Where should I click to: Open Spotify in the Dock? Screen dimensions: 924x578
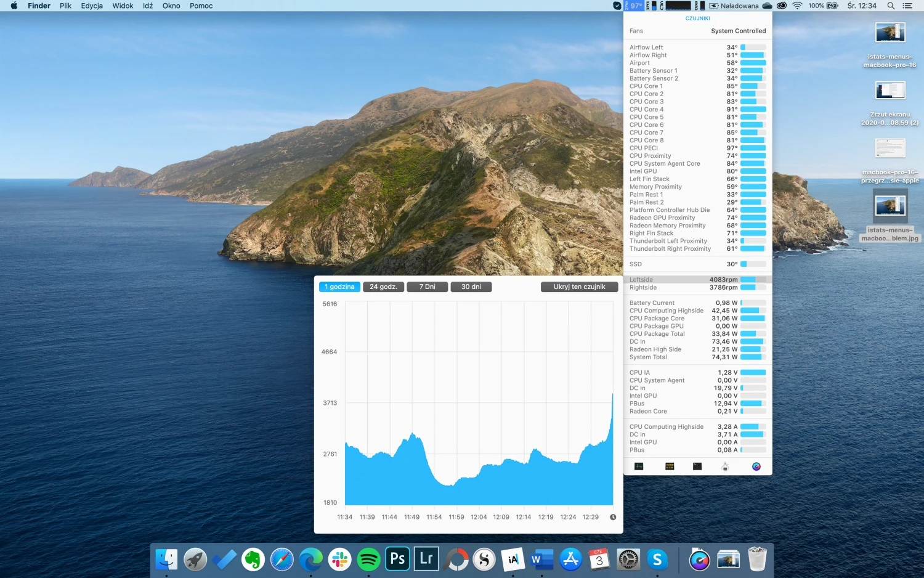point(368,559)
